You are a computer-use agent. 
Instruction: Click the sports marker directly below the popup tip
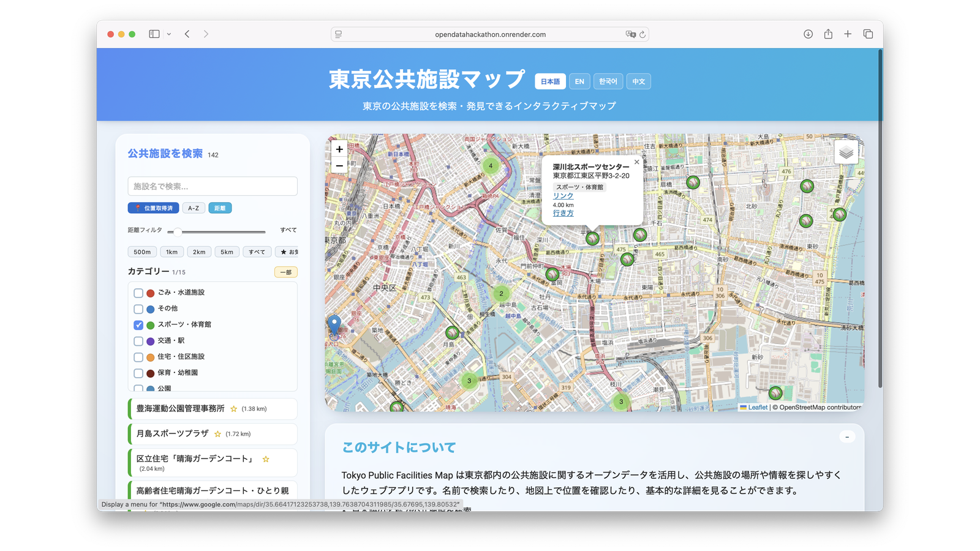pyautogui.click(x=592, y=239)
